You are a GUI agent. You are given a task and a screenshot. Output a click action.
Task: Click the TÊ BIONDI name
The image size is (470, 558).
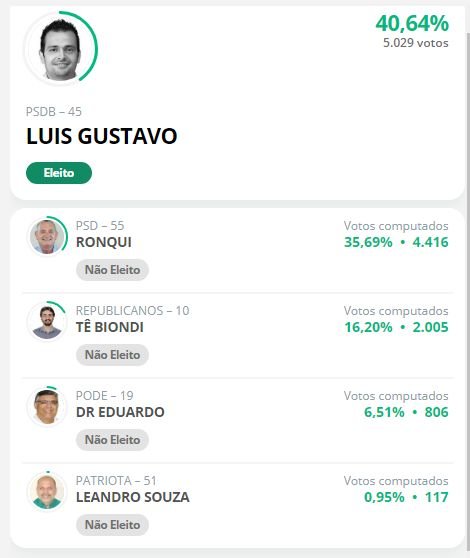coord(110,327)
